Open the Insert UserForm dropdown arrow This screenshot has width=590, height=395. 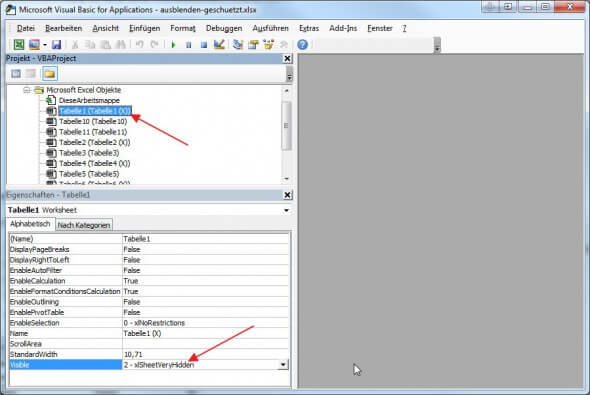tap(45, 45)
